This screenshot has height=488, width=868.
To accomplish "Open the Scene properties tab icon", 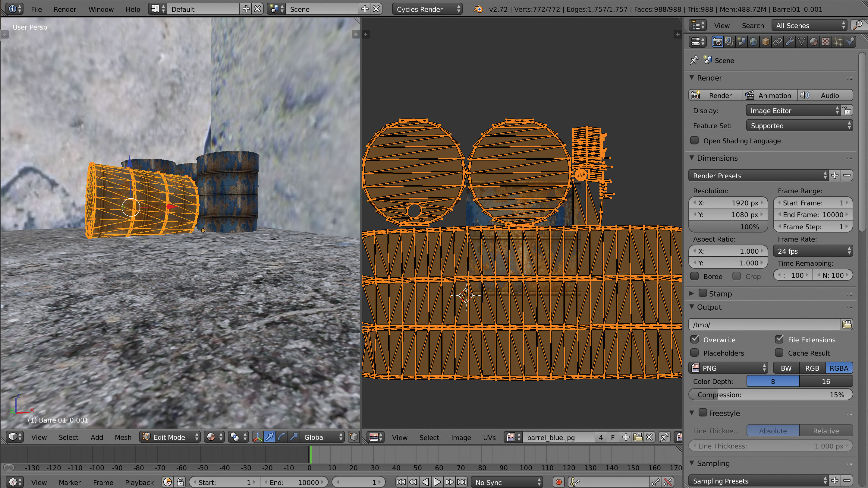I will (741, 42).
